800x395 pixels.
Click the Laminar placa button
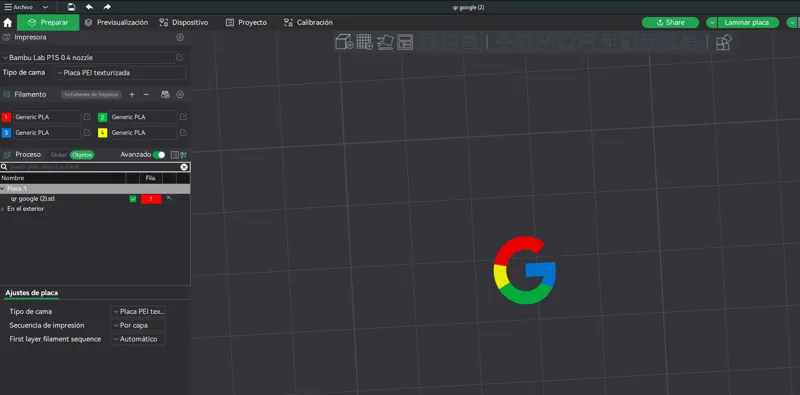[x=748, y=22]
